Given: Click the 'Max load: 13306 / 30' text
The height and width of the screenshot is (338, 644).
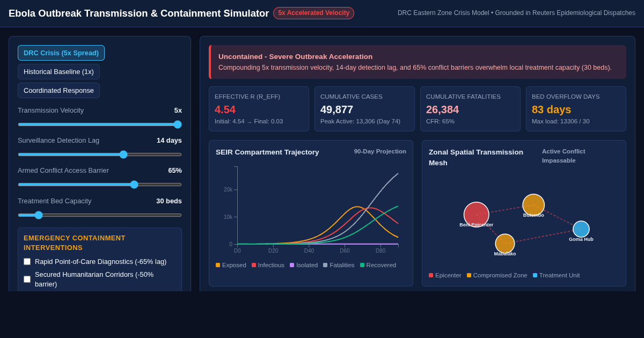Looking at the screenshot, I should click(561, 121).
